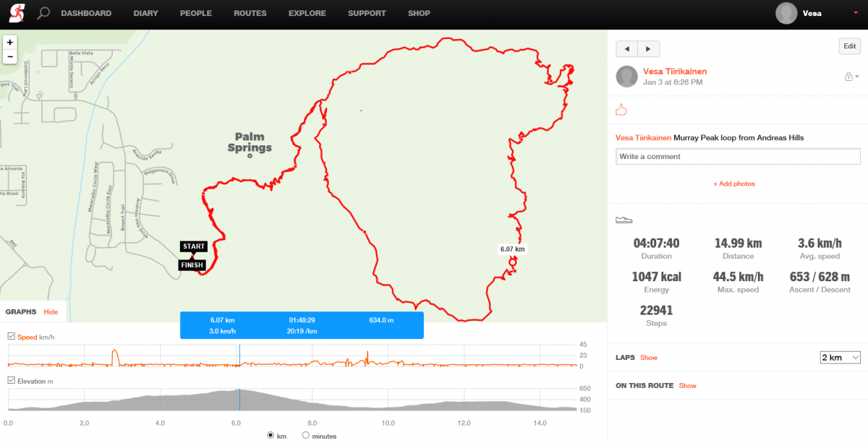Click the Edit button
The width and height of the screenshot is (868, 443).
click(x=849, y=46)
